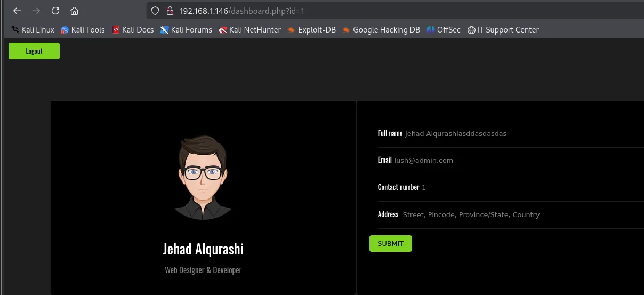Open the browser home page icon
Viewport: 644px width, 295px height.
tap(75, 11)
